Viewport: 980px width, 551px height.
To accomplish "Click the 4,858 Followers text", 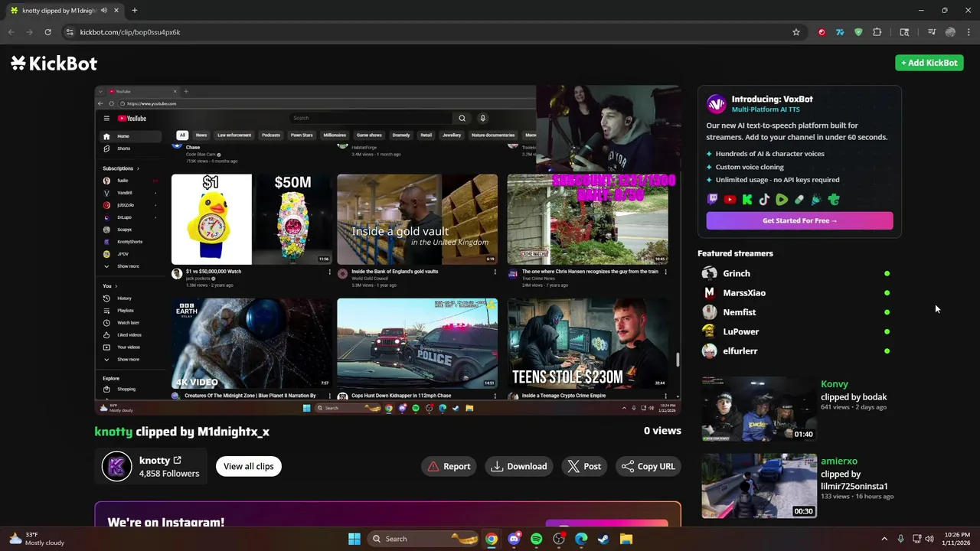I will 169,474.
